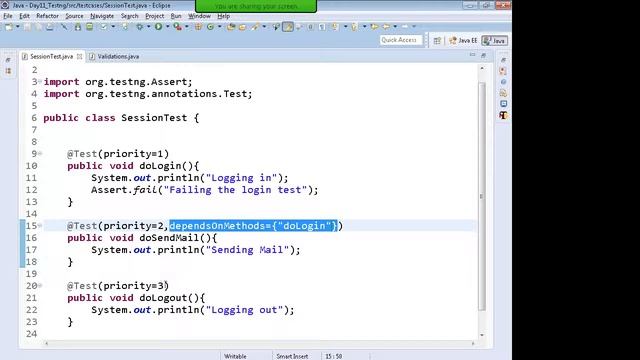Click the doSendMail method name

coord(169,238)
